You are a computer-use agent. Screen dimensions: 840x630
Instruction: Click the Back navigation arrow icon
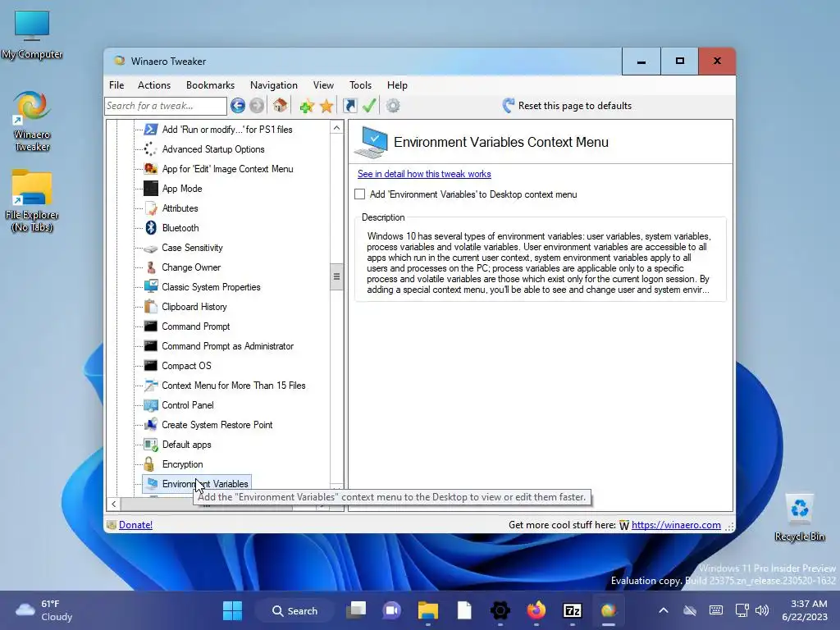[x=238, y=106]
